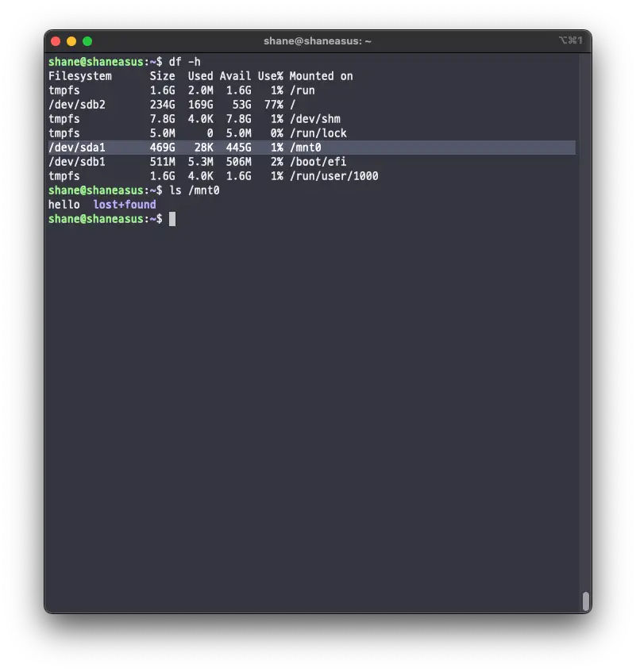Click the Filesystem column header

pyautogui.click(x=80, y=76)
